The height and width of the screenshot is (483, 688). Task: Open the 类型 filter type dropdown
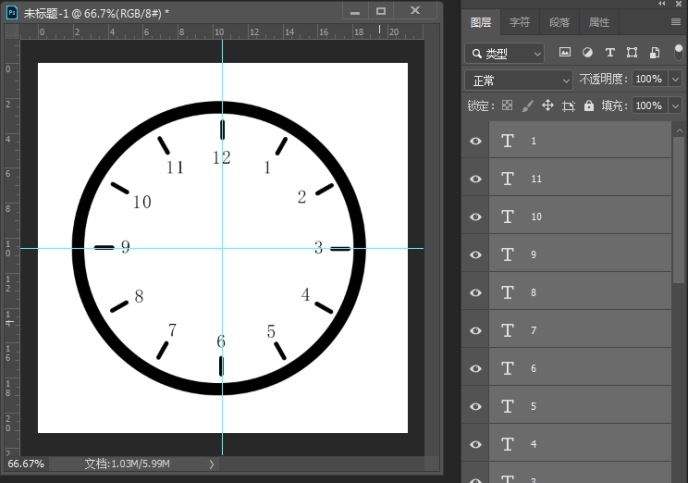coord(505,53)
